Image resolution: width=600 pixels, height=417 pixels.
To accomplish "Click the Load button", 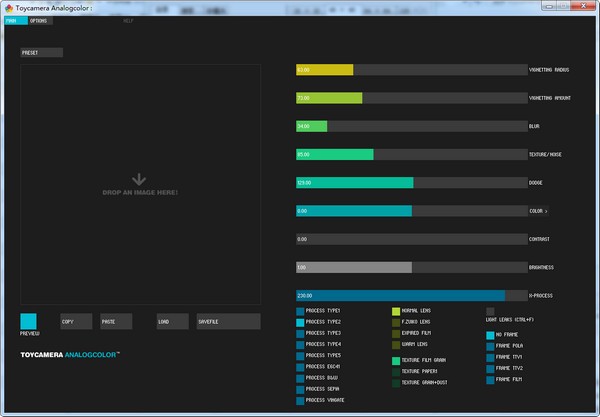I will tap(172, 321).
